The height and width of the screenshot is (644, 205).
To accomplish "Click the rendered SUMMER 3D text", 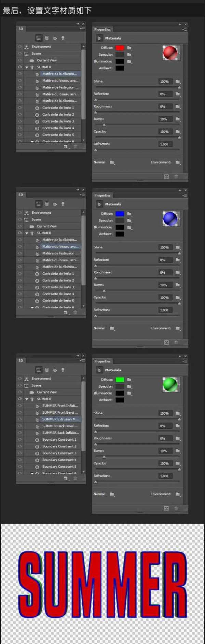I will coord(102,584).
